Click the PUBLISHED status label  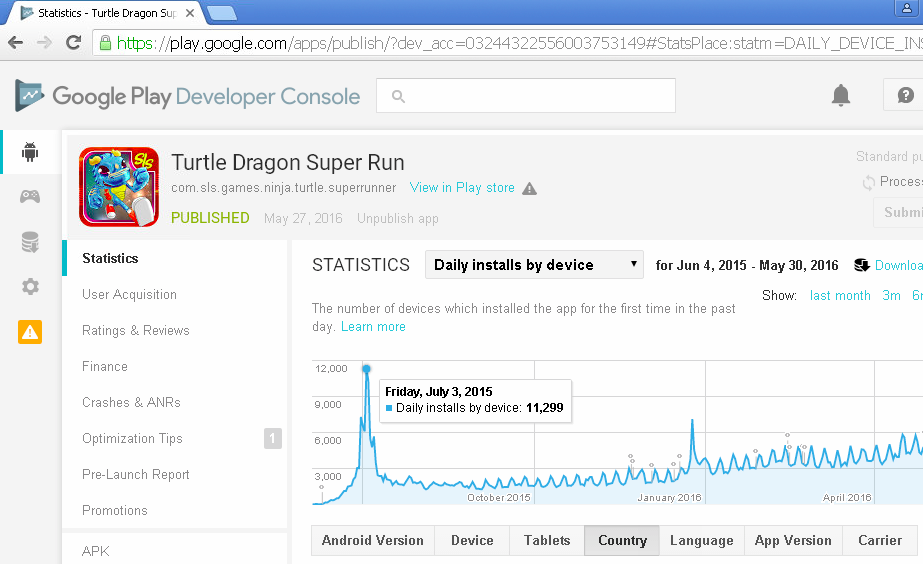(210, 218)
